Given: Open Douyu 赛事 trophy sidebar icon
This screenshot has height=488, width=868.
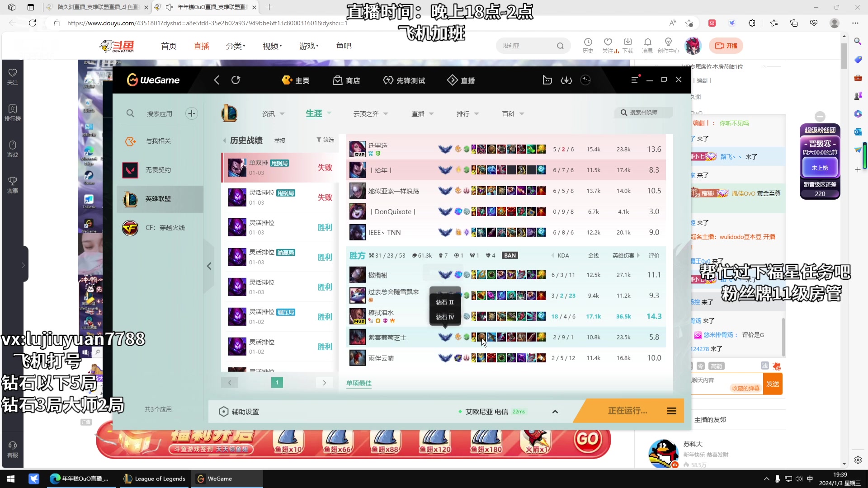Looking at the screenshot, I should coord(13,185).
